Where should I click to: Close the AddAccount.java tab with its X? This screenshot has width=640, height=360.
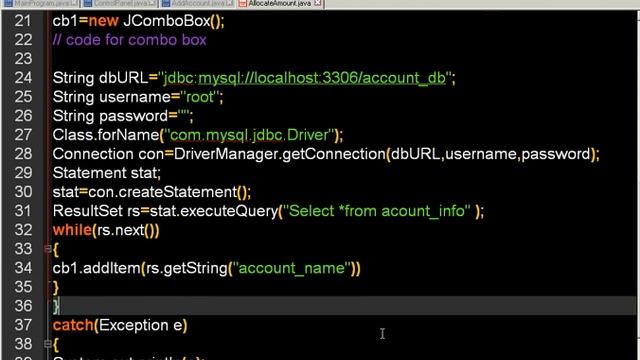click(230, 3)
